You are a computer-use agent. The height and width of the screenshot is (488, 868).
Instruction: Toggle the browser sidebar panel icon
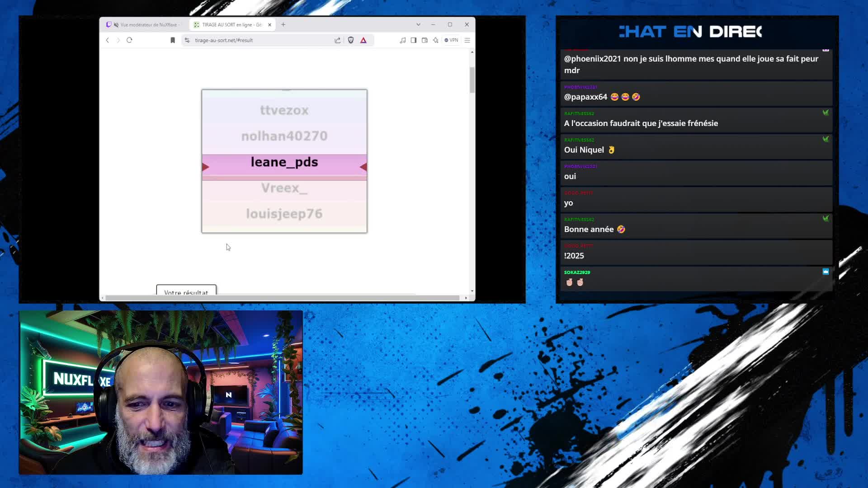click(414, 40)
